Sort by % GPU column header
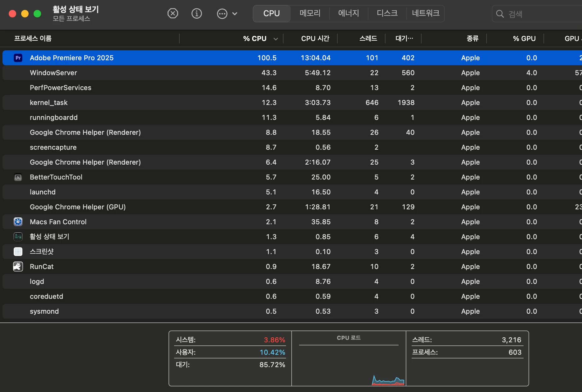Image resolution: width=582 pixels, height=392 pixels. pos(524,39)
